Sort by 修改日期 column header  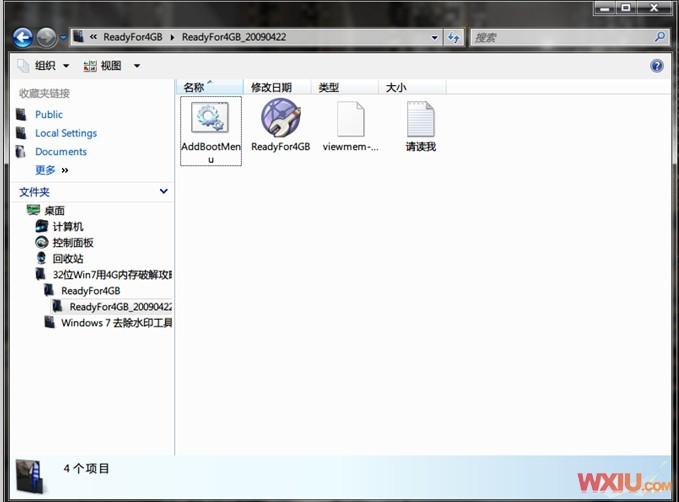coord(272,88)
